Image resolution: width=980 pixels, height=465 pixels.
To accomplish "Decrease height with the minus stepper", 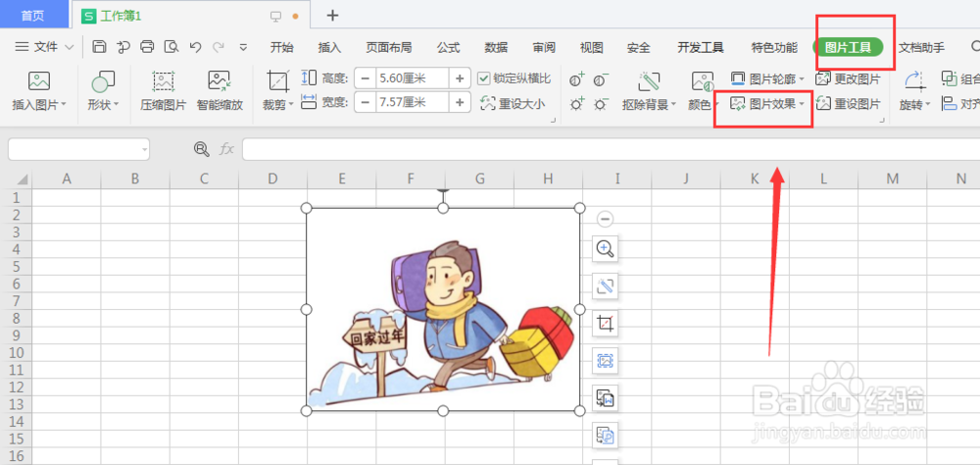I will point(366,78).
